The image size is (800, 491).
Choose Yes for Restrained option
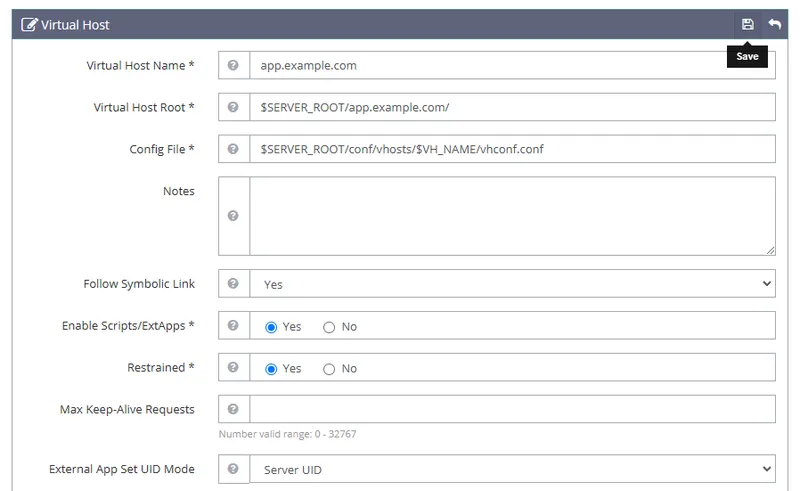pyautogui.click(x=271, y=369)
